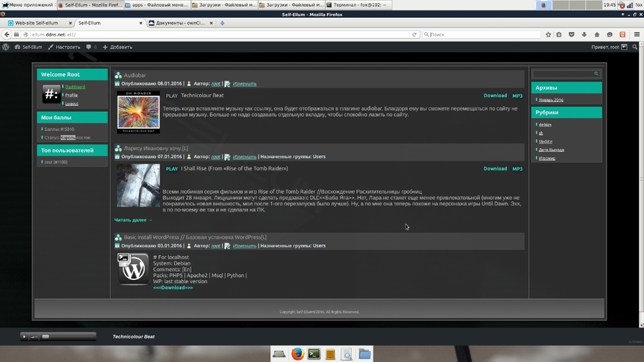This screenshot has height=362, width=644.
Task: Click Download for Technicolour Beat
Action: coord(495,95)
